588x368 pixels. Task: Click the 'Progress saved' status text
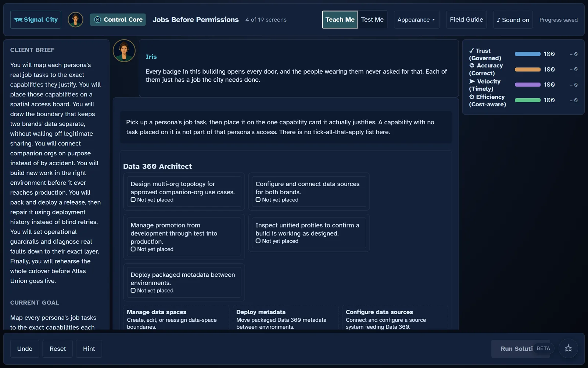tap(558, 20)
